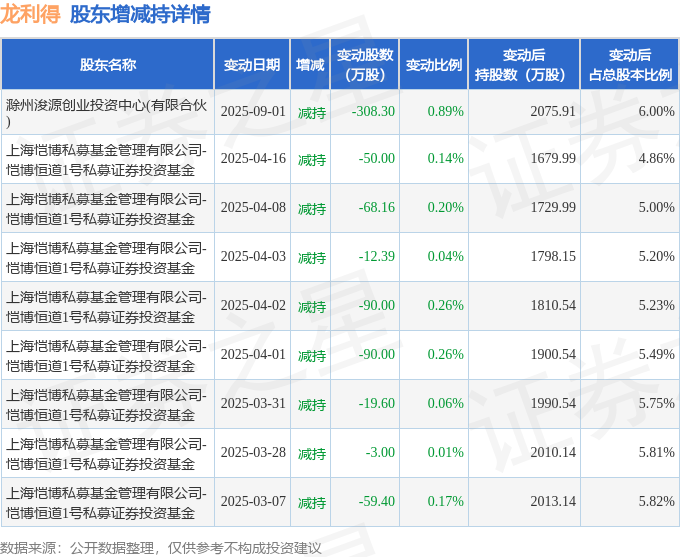Click the date 2025-09-01
The height and width of the screenshot is (557, 680).
click(253, 111)
